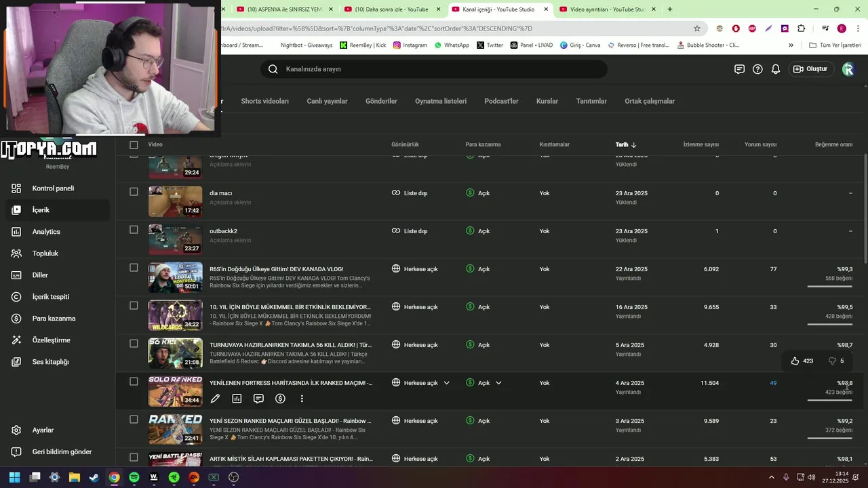Click the help question mark icon
Screen dimensions: 868x488
pyautogui.click(x=757, y=69)
